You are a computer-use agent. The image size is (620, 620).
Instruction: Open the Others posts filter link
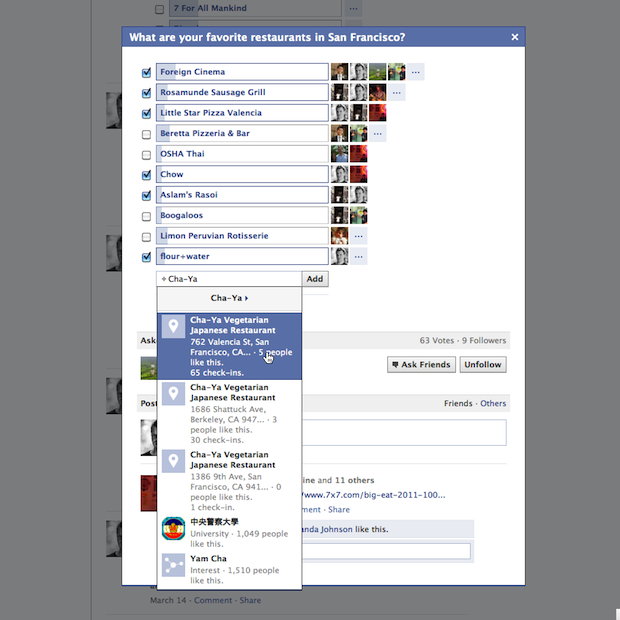click(493, 403)
